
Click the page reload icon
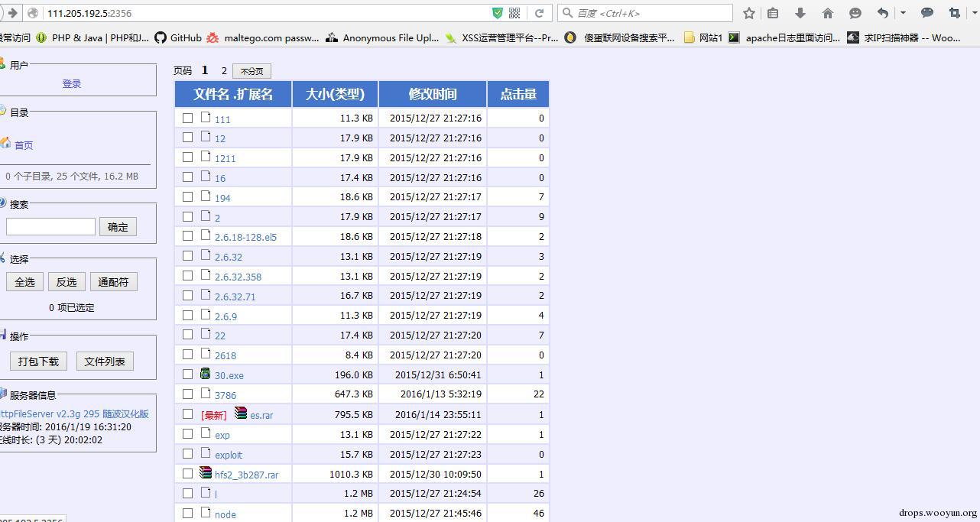click(539, 13)
